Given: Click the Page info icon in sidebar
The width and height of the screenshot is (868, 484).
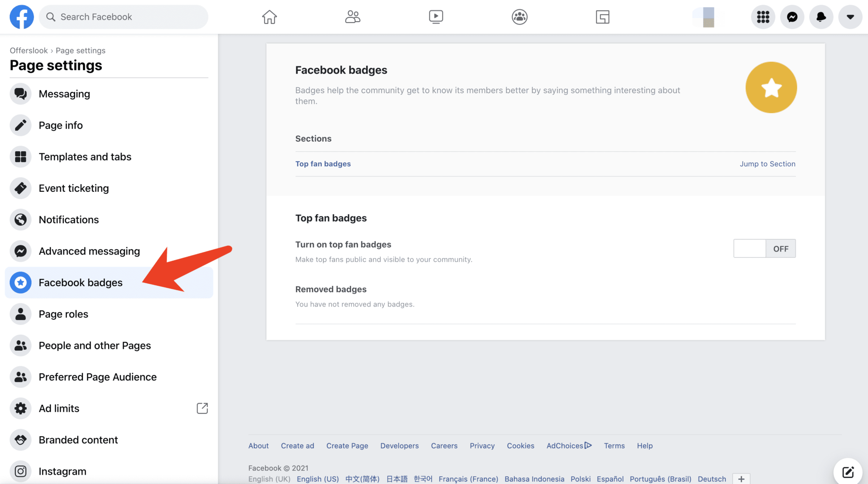Looking at the screenshot, I should click(x=21, y=124).
